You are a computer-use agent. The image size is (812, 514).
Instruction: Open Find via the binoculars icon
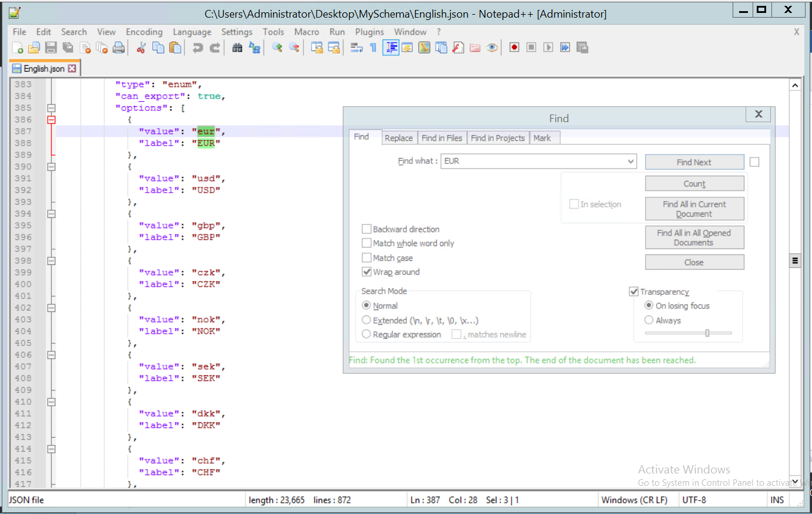[237, 48]
